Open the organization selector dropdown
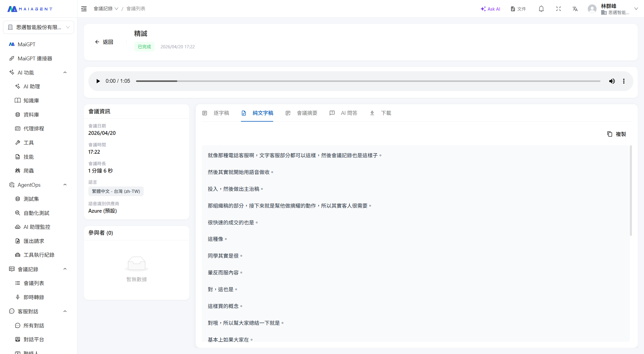Viewport: 644px width, 354px height. coord(39,27)
